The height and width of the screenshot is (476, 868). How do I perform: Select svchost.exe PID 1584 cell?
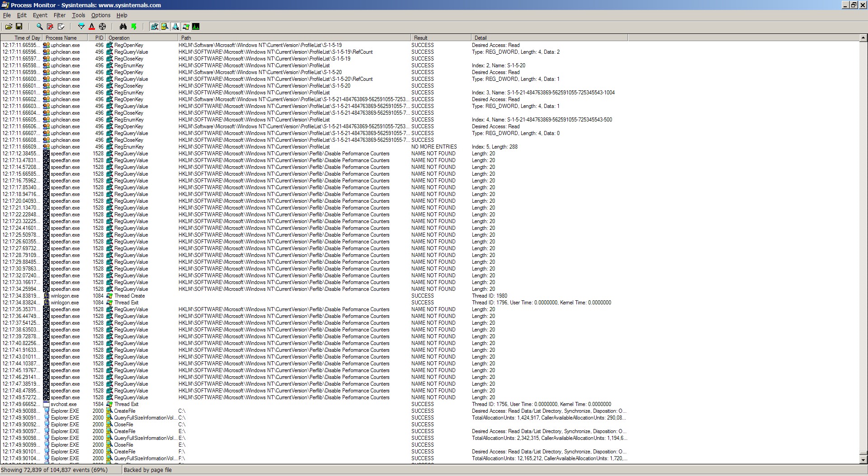(98, 404)
